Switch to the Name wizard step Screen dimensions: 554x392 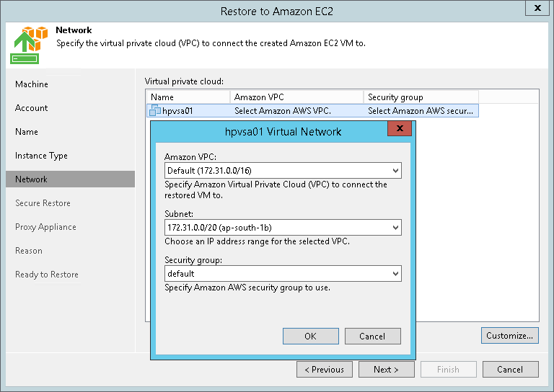tap(27, 132)
